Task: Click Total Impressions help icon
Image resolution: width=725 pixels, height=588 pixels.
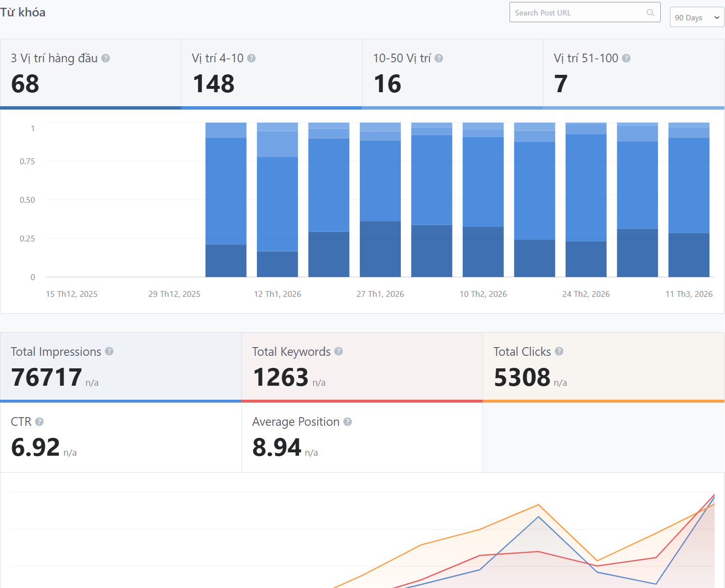Action: click(x=109, y=351)
